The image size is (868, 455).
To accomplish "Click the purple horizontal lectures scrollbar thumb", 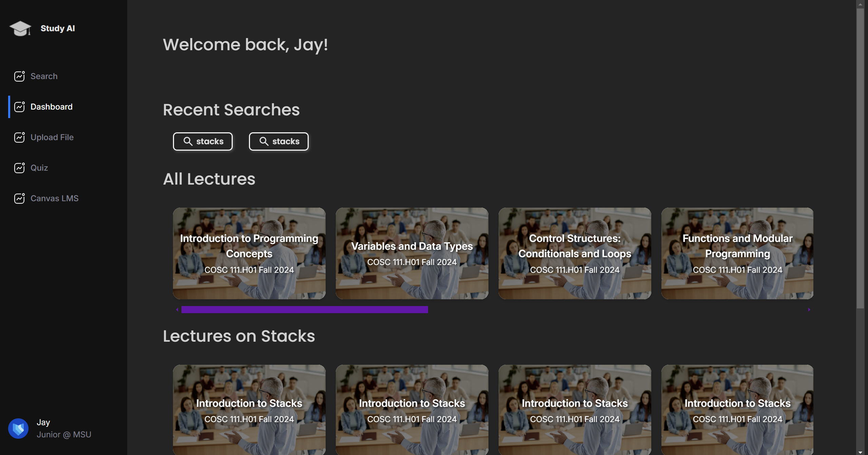I will pos(304,309).
